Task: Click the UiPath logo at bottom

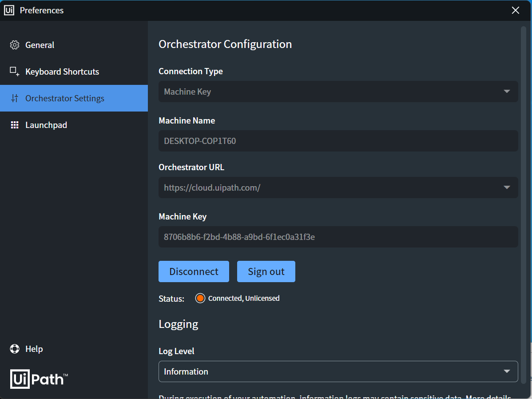Action: [x=39, y=379]
